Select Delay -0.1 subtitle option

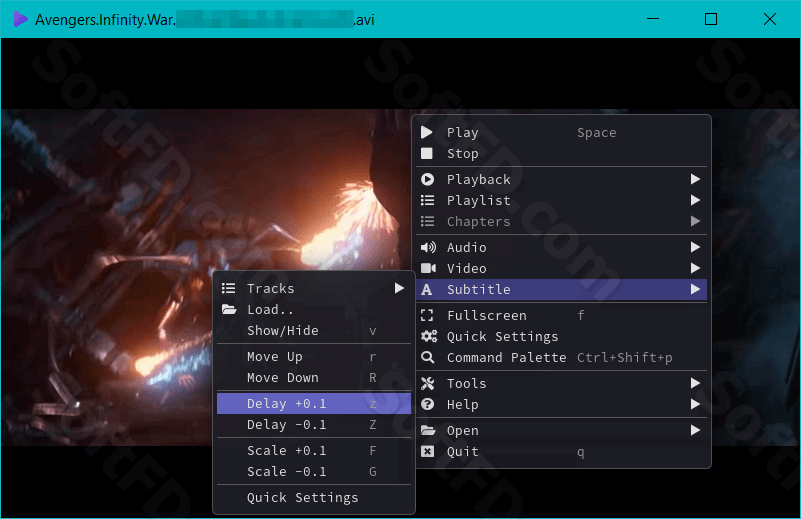click(x=314, y=424)
